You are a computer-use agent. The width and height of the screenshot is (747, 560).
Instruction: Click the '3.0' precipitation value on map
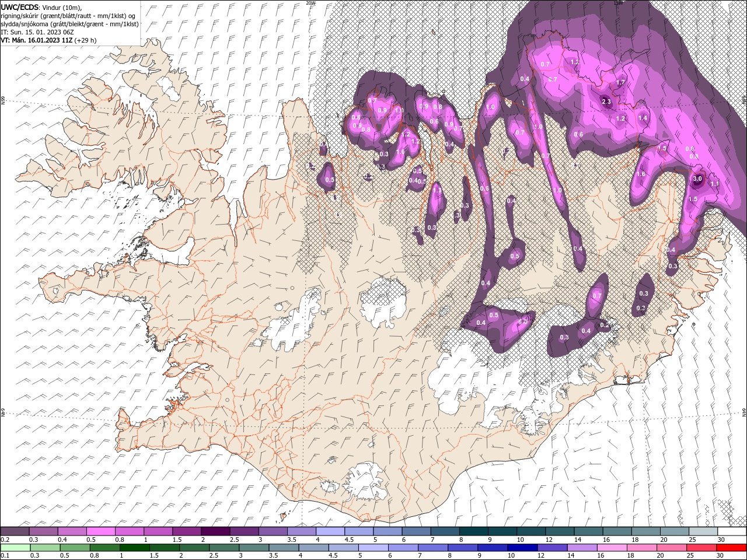point(697,178)
